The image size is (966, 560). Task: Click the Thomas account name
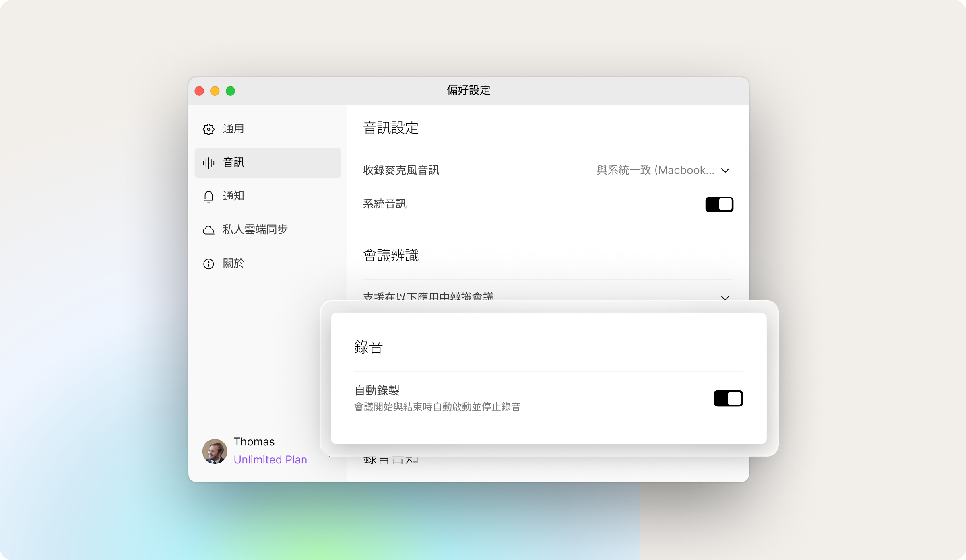(x=254, y=442)
